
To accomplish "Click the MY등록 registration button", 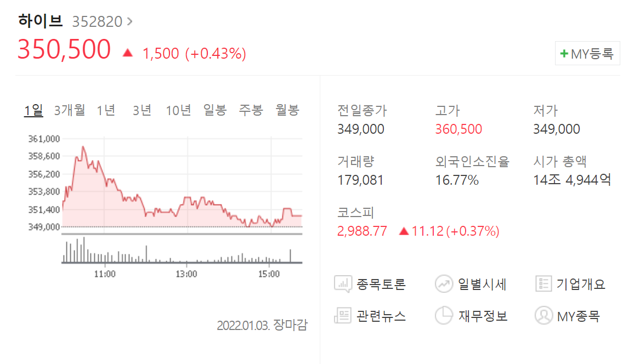I will click(587, 53).
